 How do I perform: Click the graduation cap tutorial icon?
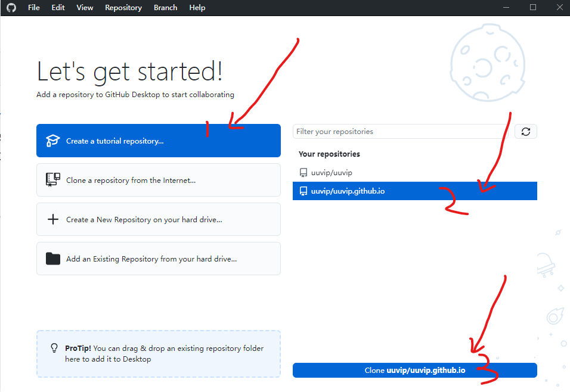click(52, 141)
